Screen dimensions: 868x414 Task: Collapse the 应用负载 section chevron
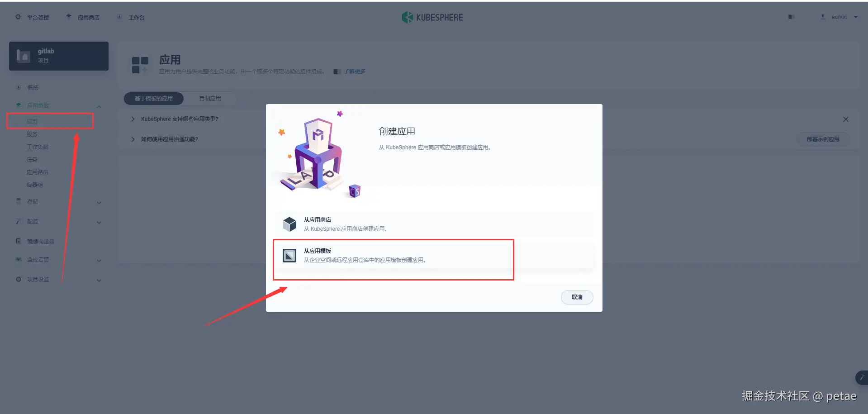(x=99, y=107)
